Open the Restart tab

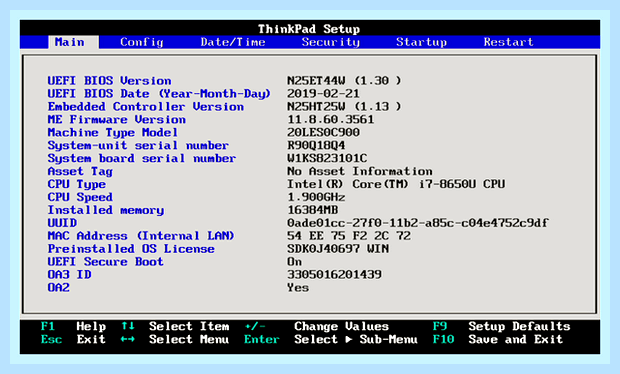[x=508, y=42]
